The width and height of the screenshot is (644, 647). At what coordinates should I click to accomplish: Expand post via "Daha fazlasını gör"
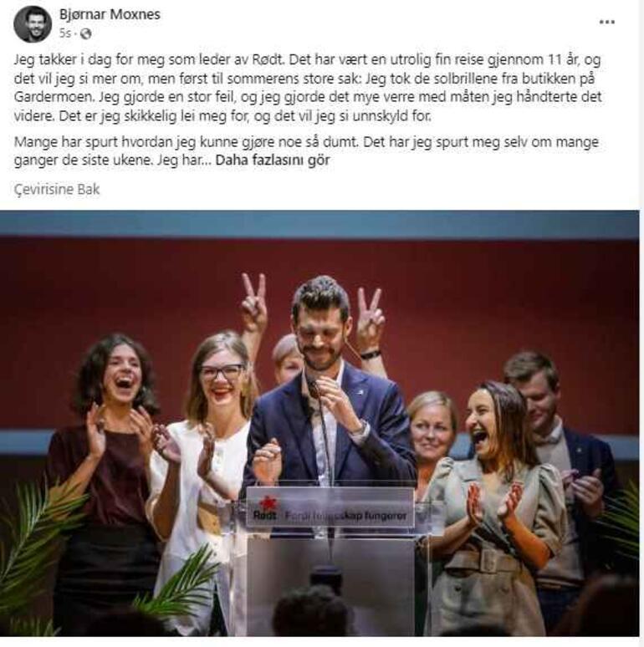tap(273, 160)
